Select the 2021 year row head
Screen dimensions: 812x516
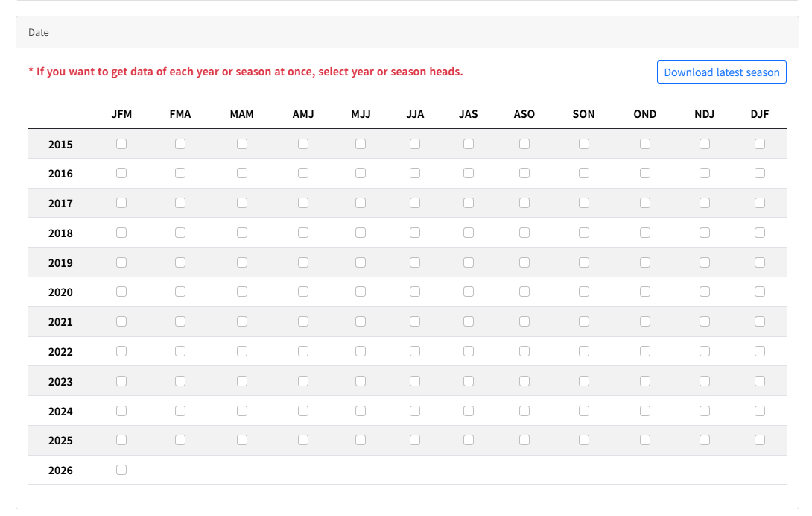coord(60,322)
